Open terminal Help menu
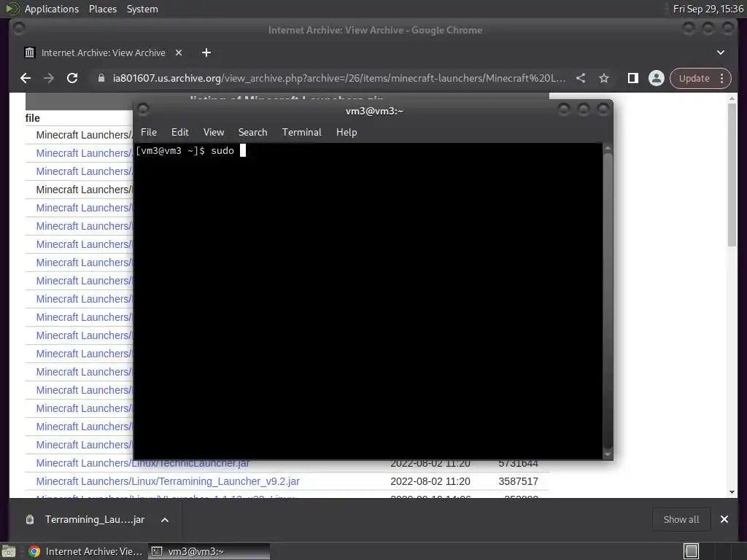Screen dimensions: 747x560 point(347,132)
